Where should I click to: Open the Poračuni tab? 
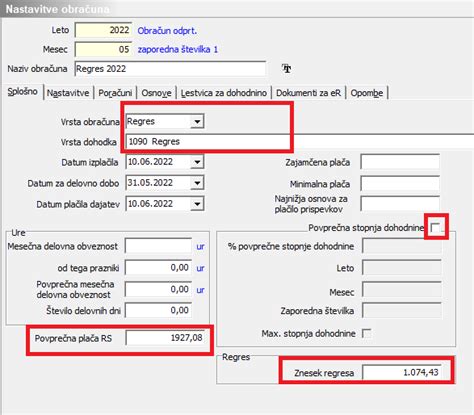pos(115,93)
